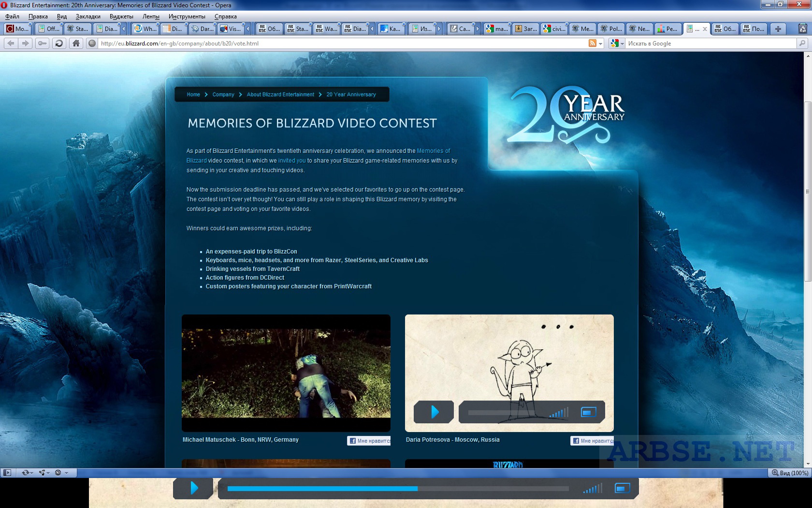
Task: Toggle fullscreen in Daria Potresova video
Action: pyautogui.click(x=588, y=412)
